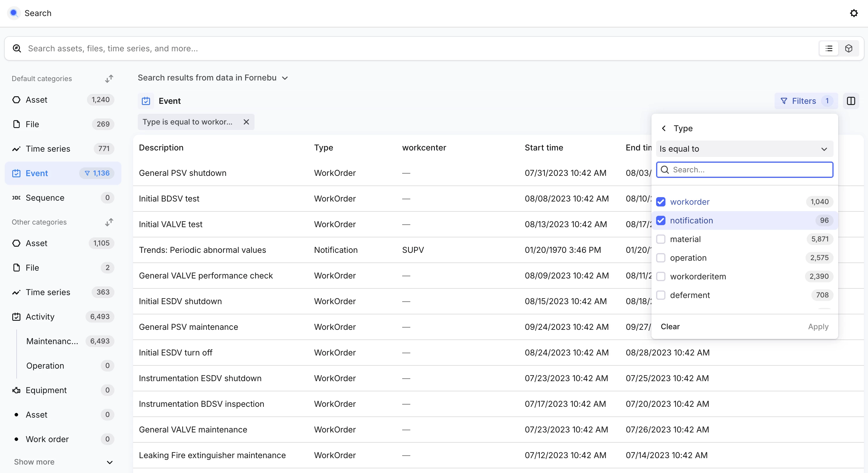Click sort icon beside Default categories

pos(109,78)
